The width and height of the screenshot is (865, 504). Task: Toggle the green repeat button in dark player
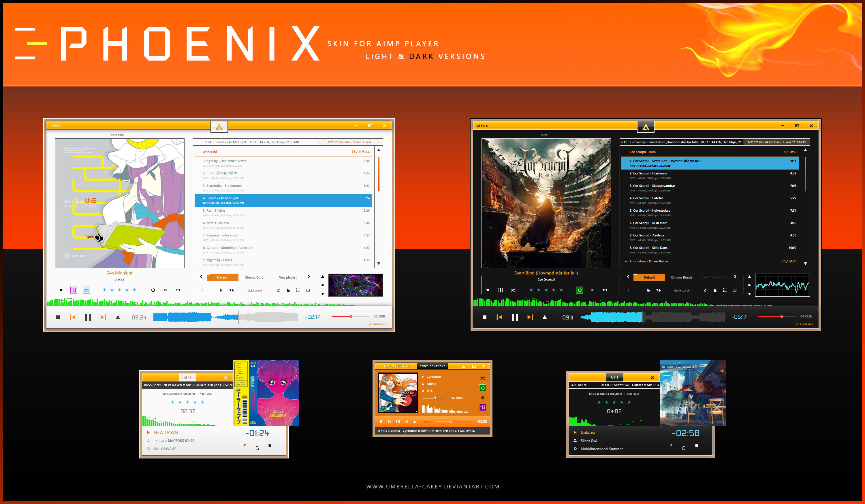point(580,290)
